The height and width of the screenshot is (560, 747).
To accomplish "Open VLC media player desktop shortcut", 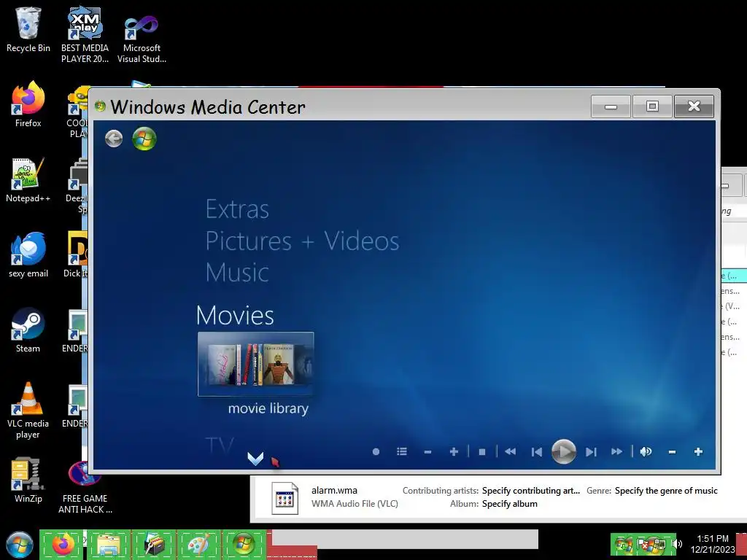I will (28, 411).
